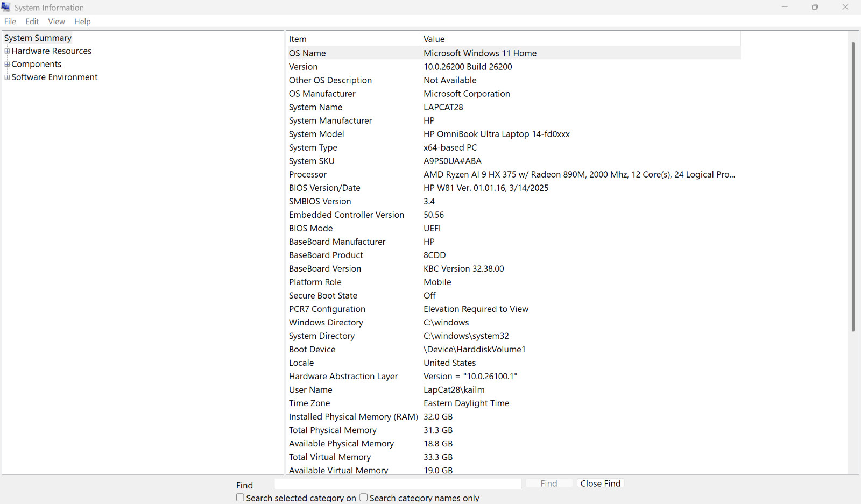Click the 'Microsoft Windows 11 Home' value
The height and width of the screenshot is (504, 861).
click(480, 53)
